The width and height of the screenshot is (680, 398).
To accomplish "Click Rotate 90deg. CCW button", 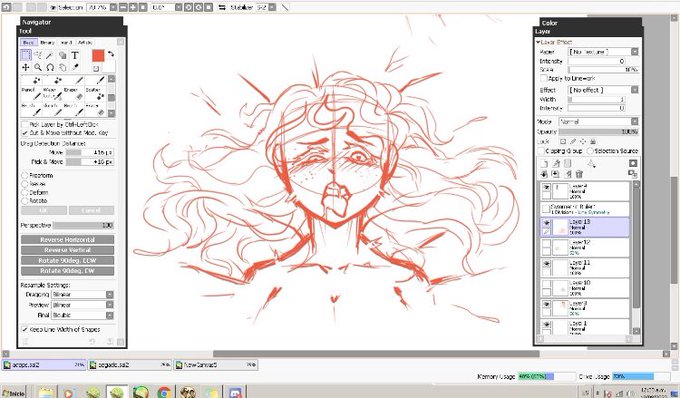I will (68, 261).
